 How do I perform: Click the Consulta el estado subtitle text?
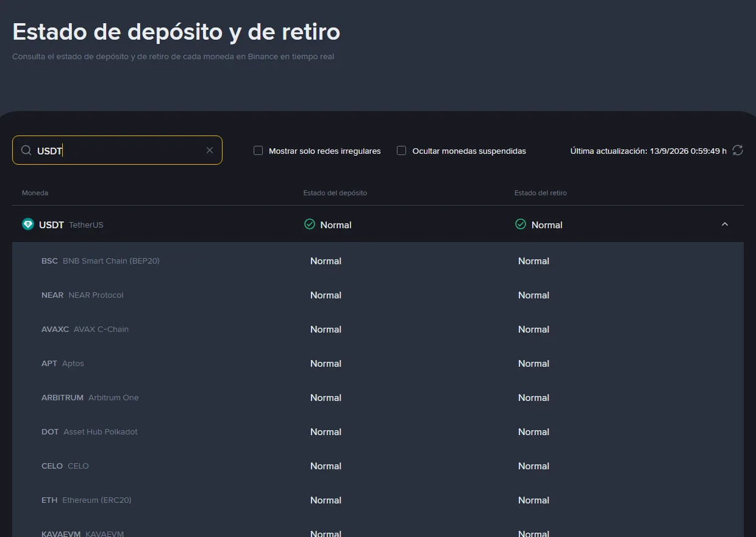pyautogui.click(x=173, y=57)
